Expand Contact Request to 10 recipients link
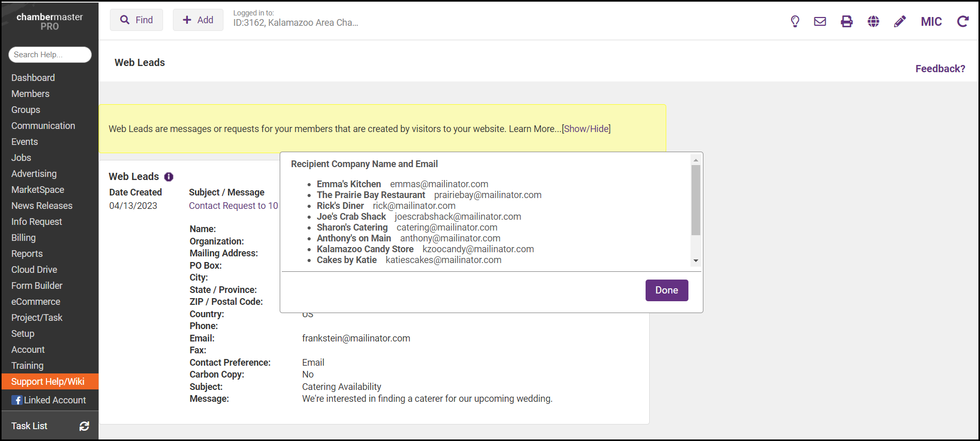The height and width of the screenshot is (441, 980). click(x=233, y=206)
